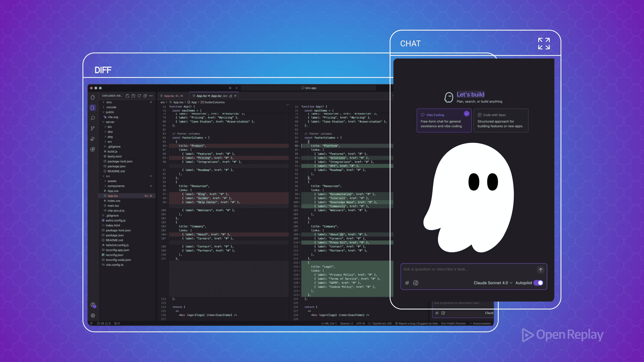Click the Refresh Explorer icon
Image resolution: width=644 pixels, height=362 pixels.
(x=139, y=96)
